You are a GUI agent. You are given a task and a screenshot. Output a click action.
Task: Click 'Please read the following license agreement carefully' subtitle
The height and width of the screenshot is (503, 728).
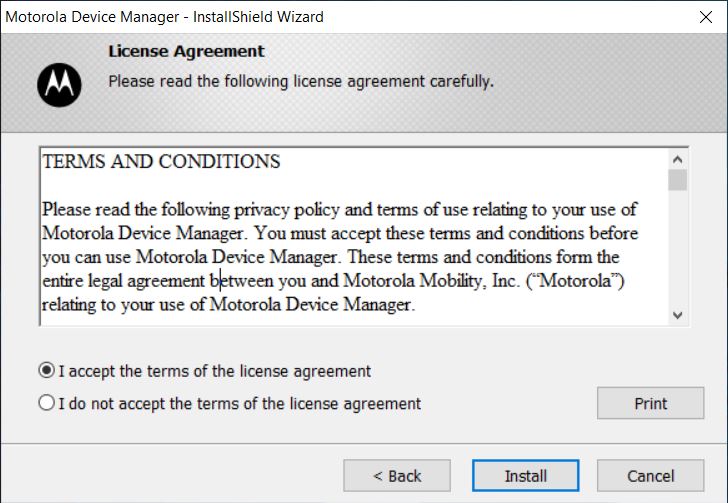(x=301, y=81)
